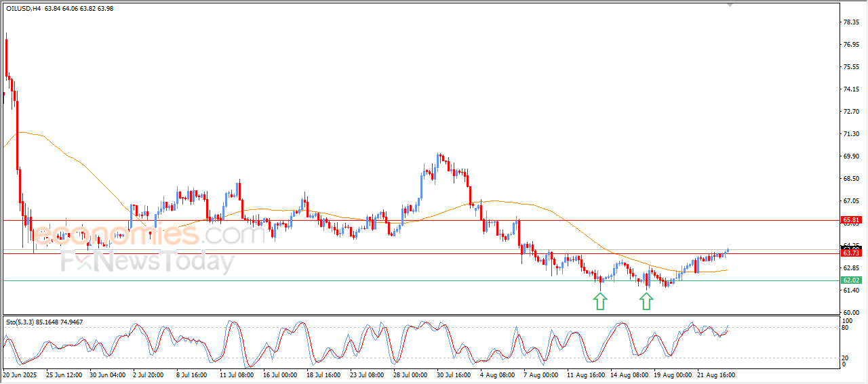Click the 68.50 price axis label

[x=851, y=179]
